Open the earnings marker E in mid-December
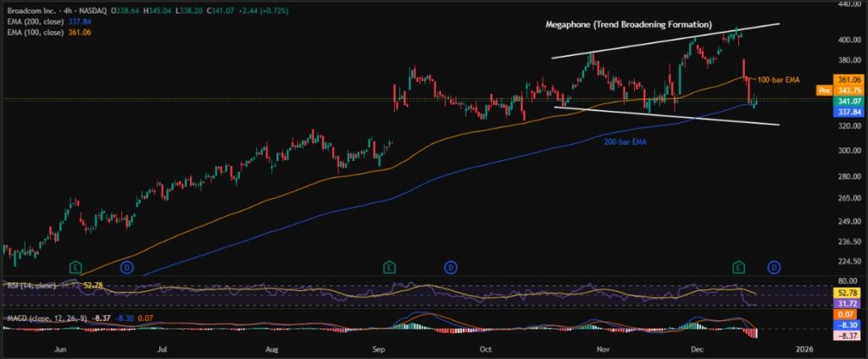This screenshot has width=868, height=359. coord(738,268)
